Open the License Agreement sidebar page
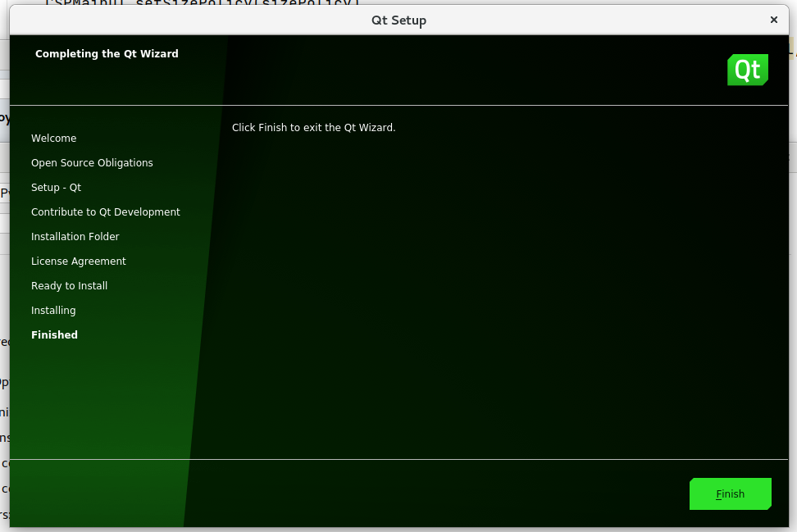This screenshot has height=532, width=797. coord(78,261)
